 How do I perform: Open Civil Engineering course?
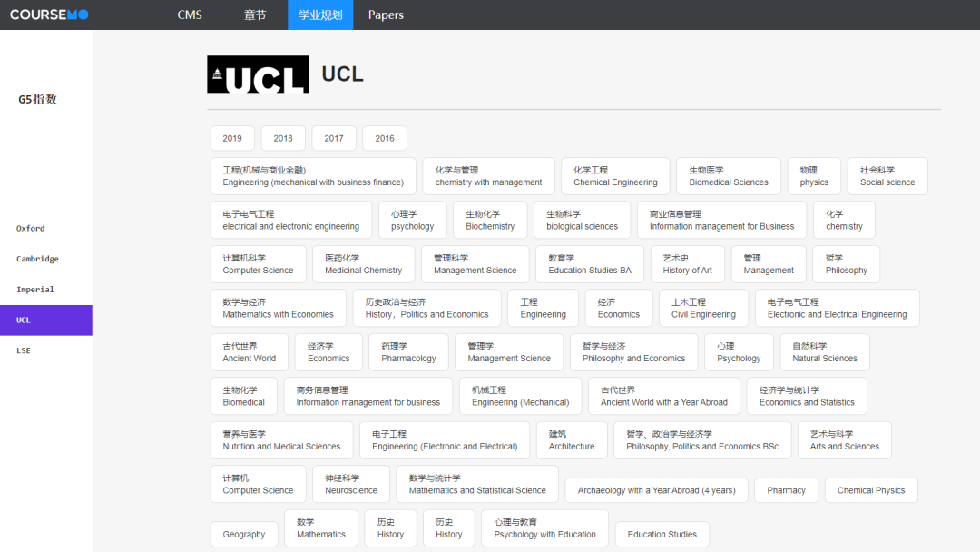704,308
